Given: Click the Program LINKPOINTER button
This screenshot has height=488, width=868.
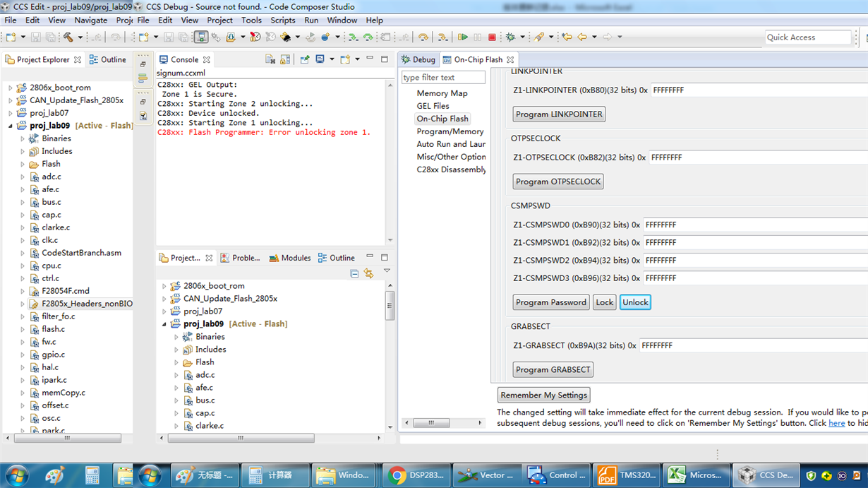Looking at the screenshot, I should 559,114.
